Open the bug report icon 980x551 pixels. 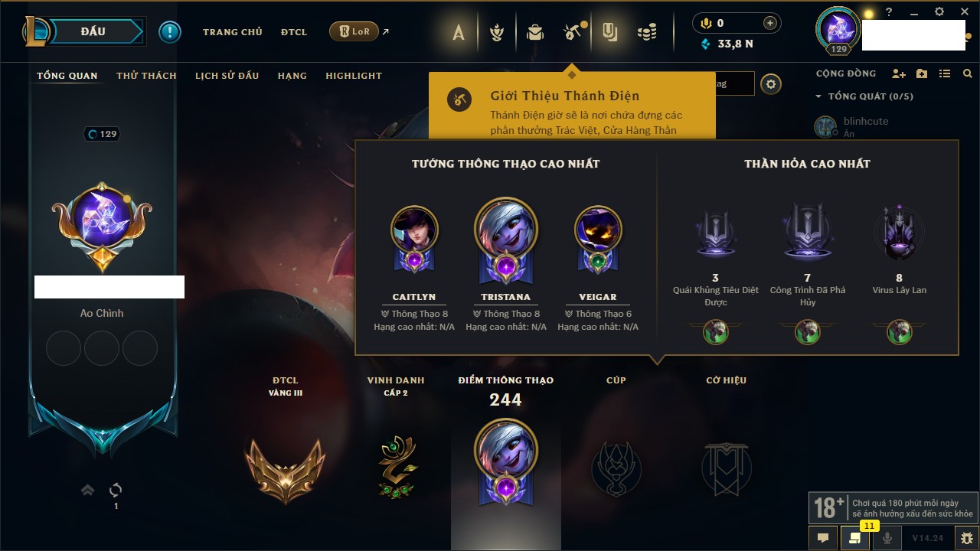[x=967, y=537]
